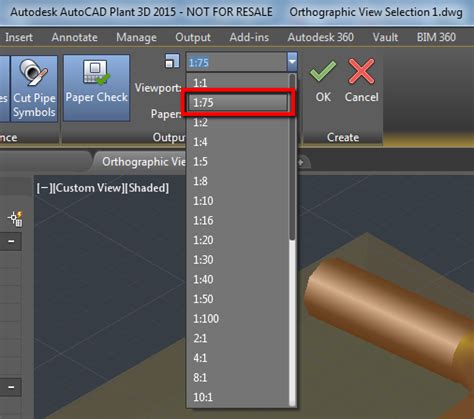
Task: Click the scale list scrollbar thumb
Action: coord(292,157)
